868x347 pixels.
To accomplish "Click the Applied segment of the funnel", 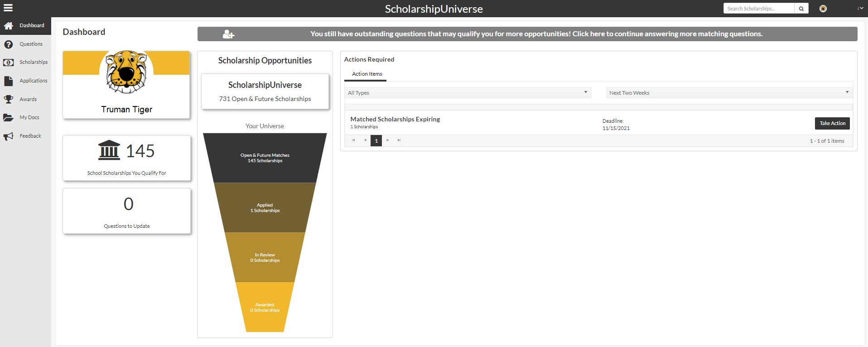I will (265, 208).
